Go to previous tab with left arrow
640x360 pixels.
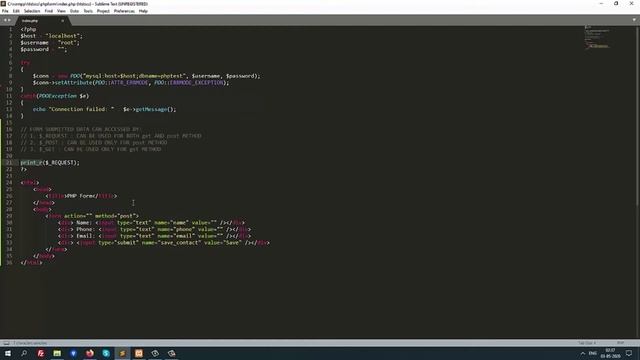[x=5, y=20]
